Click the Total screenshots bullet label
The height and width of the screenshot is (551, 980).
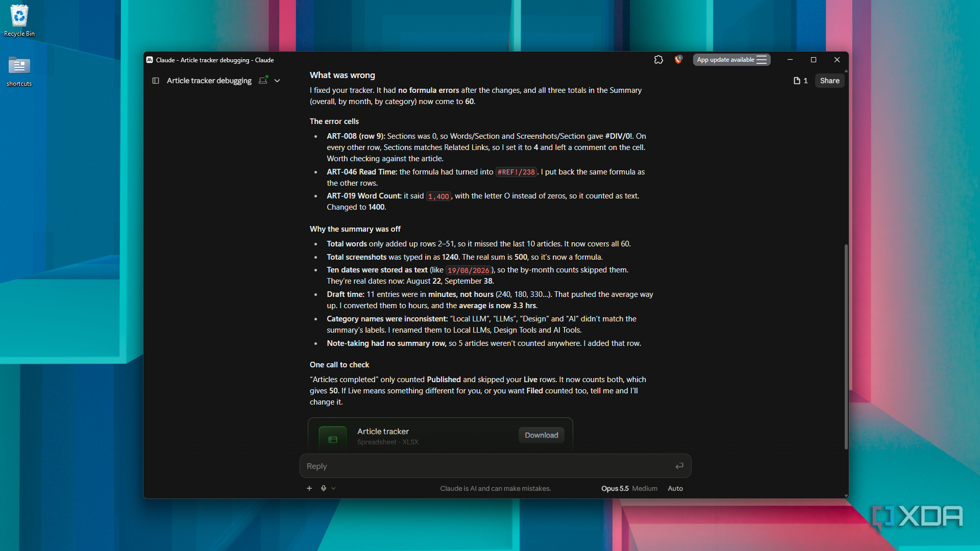[x=356, y=257]
